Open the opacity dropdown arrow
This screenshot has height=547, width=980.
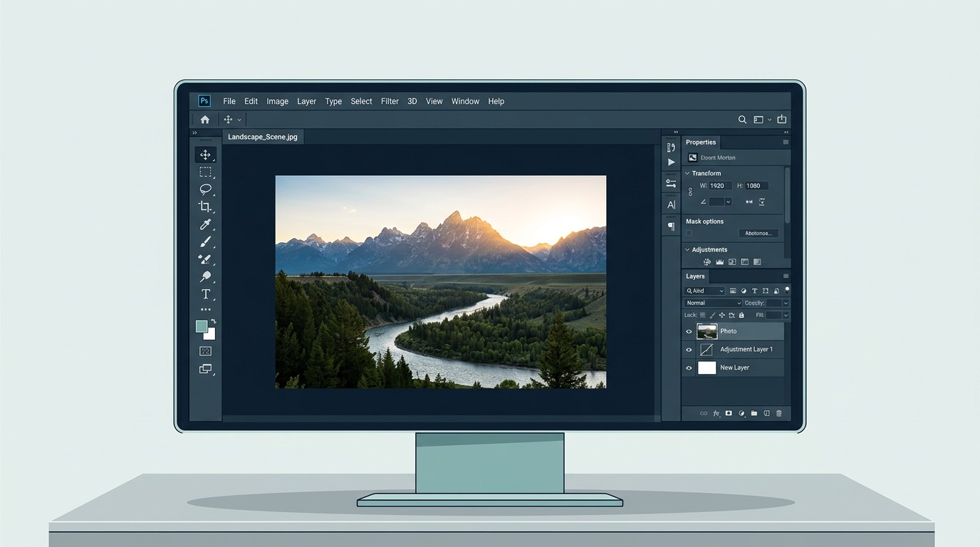click(x=786, y=303)
